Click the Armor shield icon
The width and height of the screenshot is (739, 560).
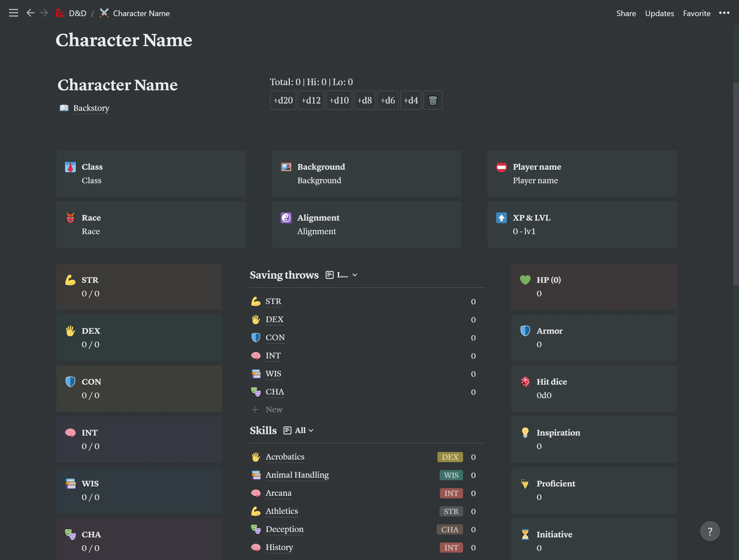525,331
